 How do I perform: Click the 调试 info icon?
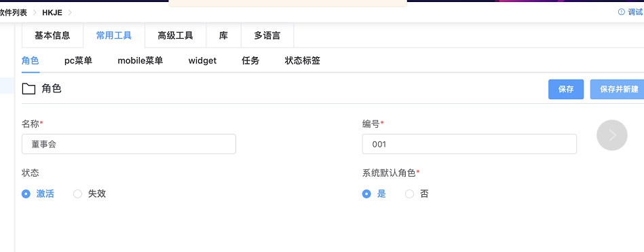point(622,12)
